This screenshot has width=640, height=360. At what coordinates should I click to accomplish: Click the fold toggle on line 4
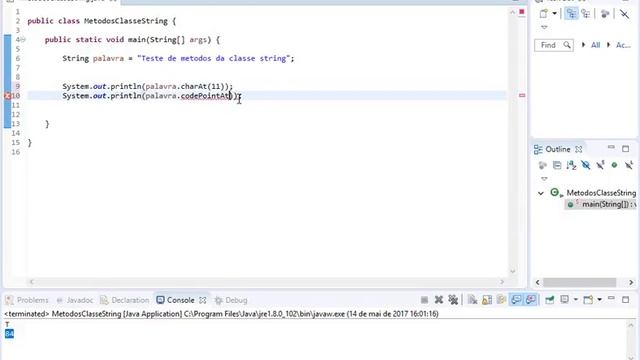[23, 40]
